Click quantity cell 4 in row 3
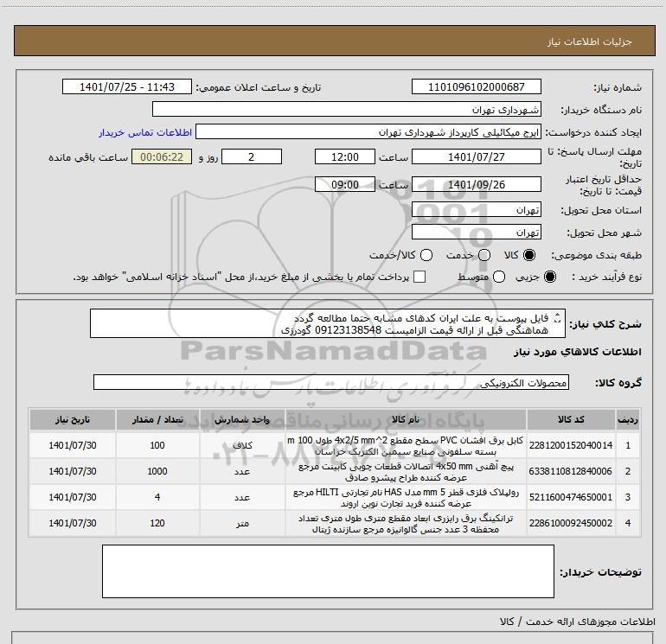666x644 pixels. pos(157,497)
